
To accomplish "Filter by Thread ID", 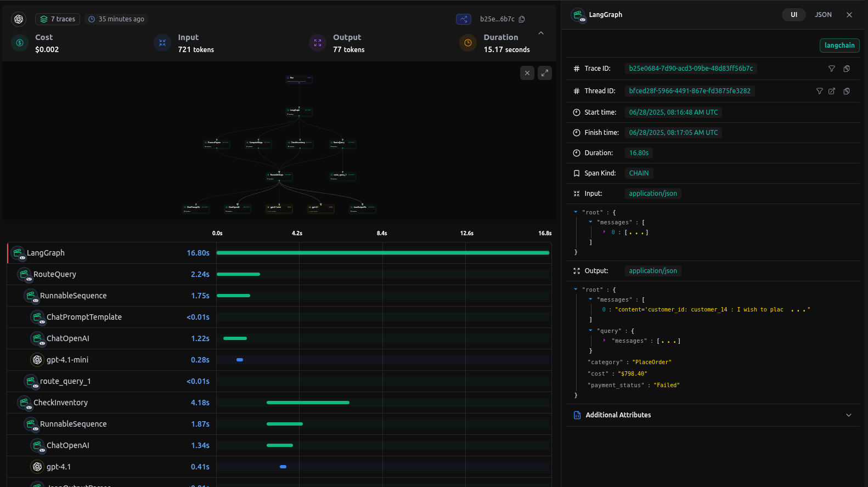I will click(819, 91).
